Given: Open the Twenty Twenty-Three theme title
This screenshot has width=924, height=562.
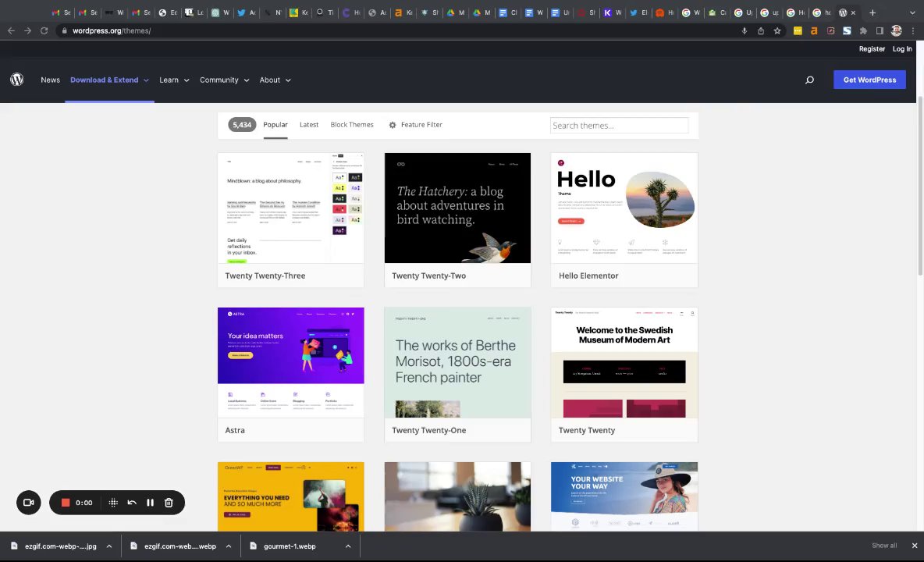Looking at the screenshot, I should [x=265, y=276].
